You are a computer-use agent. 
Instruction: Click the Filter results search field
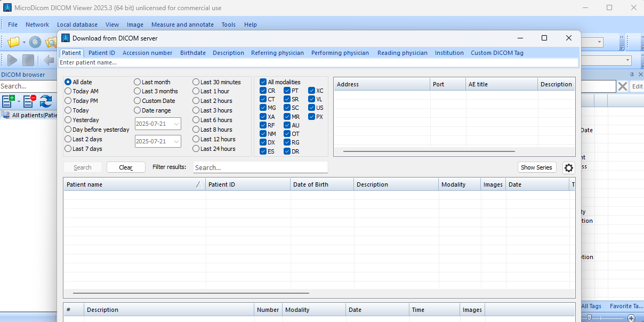point(260,167)
